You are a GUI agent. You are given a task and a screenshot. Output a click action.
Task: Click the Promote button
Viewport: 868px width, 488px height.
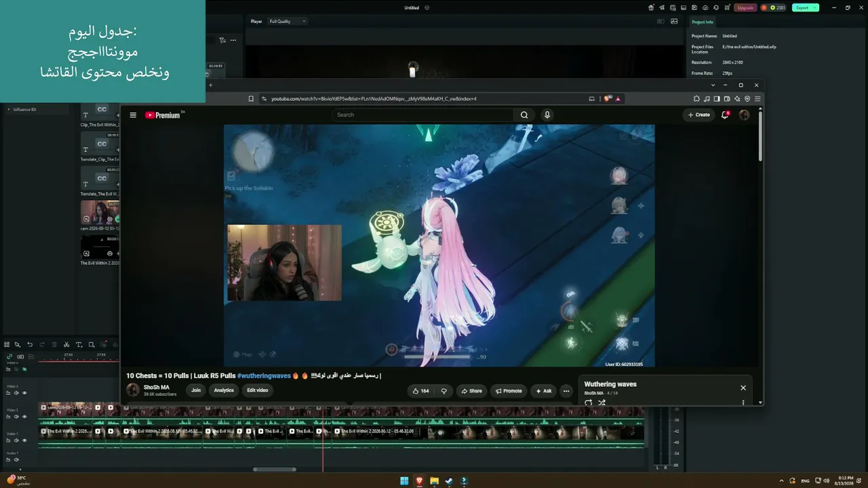pyautogui.click(x=509, y=391)
